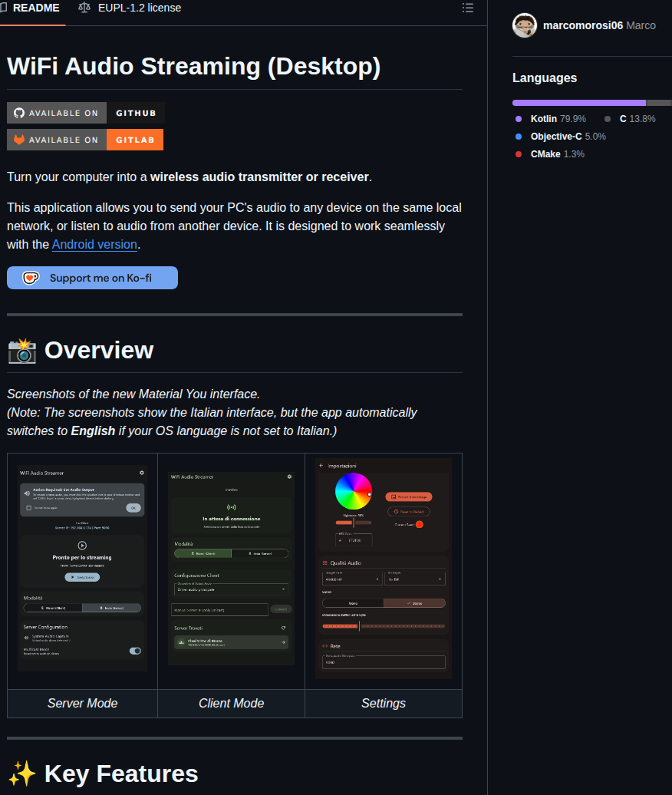
Task: Click the GitLab fox logo in badge
Action: (19, 140)
